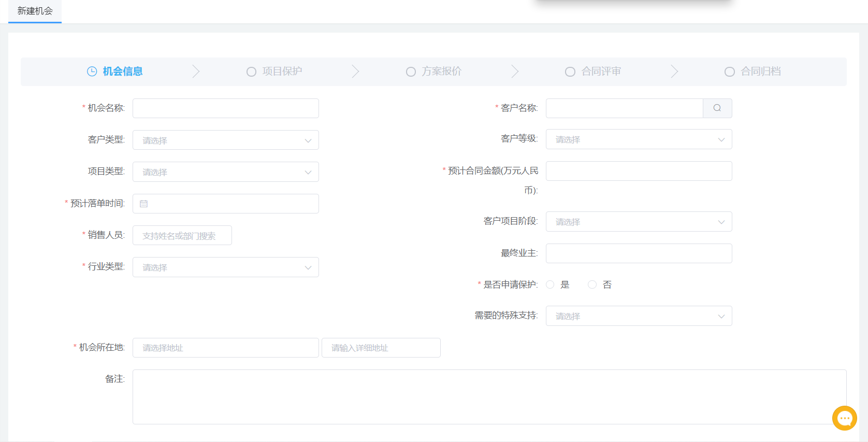
Task: Select 是 for 是否申请保护
Action: (x=550, y=284)
